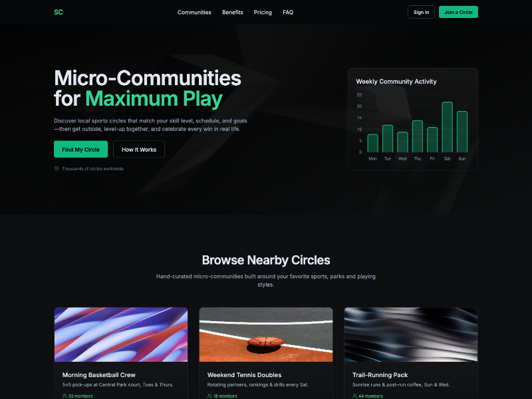Open the Trail-Running Pack card image
The image size is (532, 399).
(x=411, y=334)
